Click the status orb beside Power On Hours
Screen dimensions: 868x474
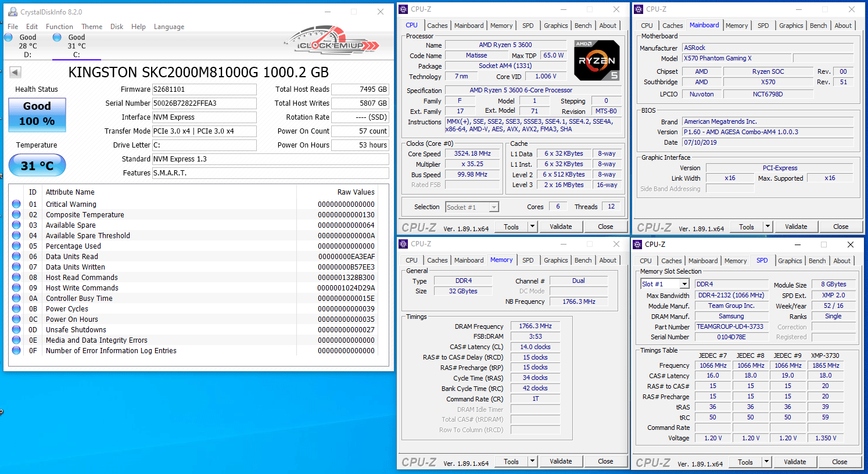16,319
